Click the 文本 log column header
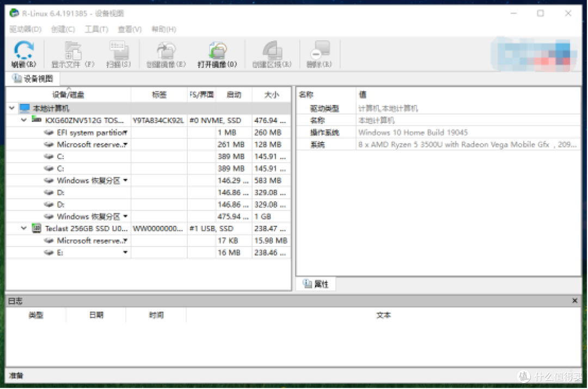This screenshot has width=588, height=389. tap(384, 315)
